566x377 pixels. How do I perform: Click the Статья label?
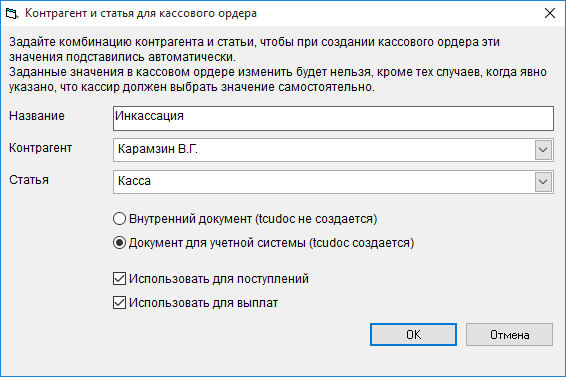coord(29,180)
